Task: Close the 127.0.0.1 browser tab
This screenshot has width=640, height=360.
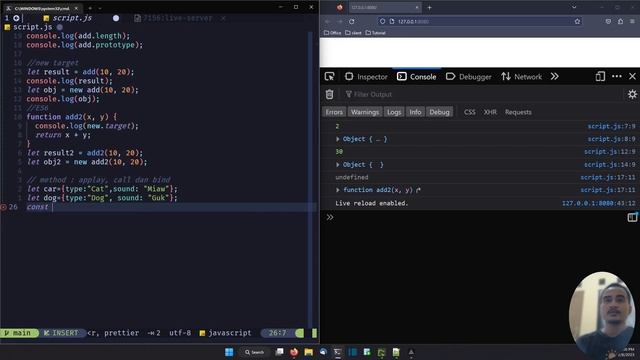Action: 417,7
